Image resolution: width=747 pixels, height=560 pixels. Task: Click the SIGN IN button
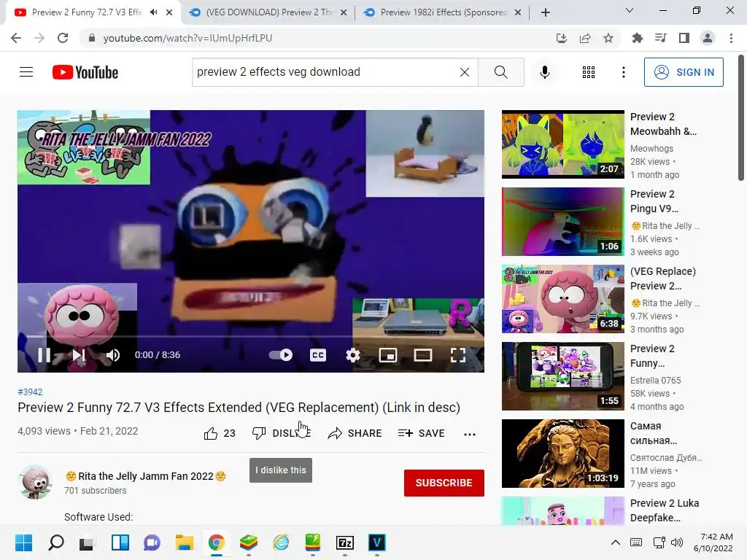(684, 72)
